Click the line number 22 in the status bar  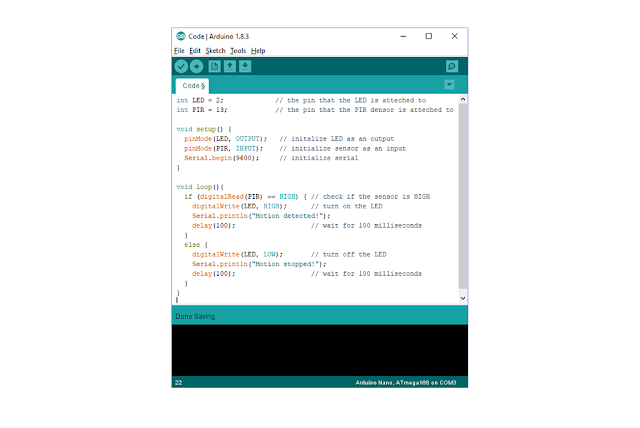point(178,382)
